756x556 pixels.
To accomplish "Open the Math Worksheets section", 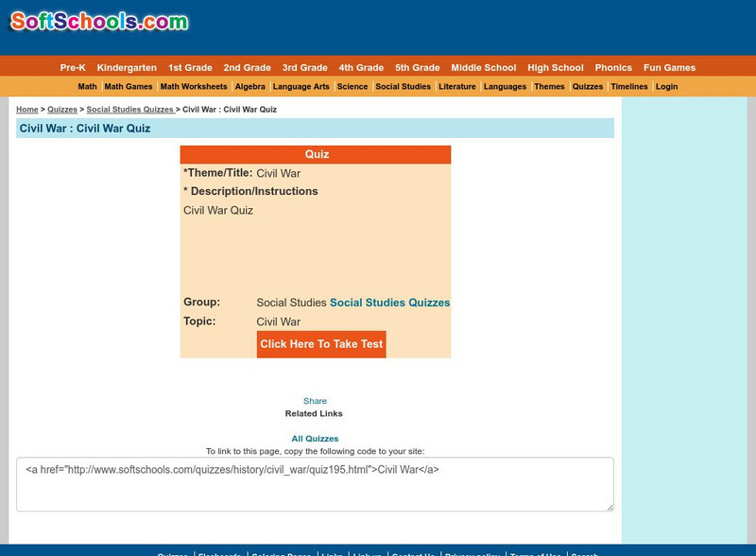I will pyautogui.click(x=192, y=86).
